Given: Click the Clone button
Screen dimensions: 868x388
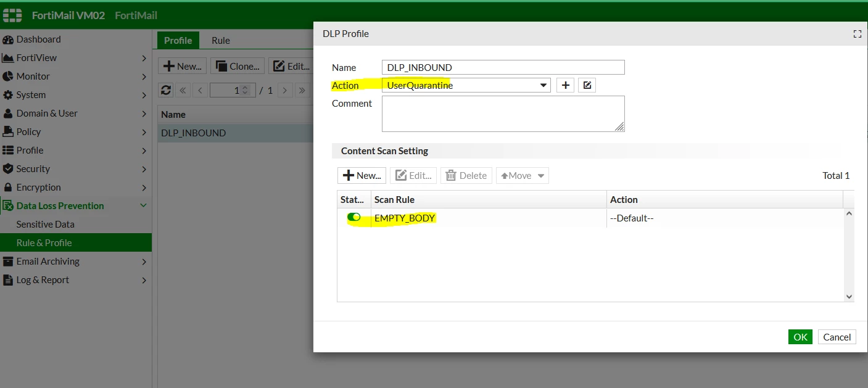Looking at the screenshot, I should [238, 66].
